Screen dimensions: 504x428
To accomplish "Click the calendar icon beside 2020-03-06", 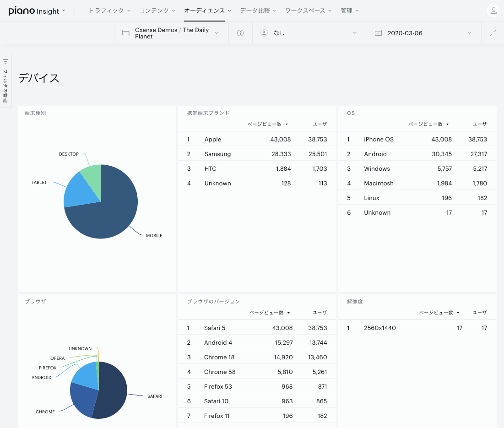I will click(x=378, y=33).
